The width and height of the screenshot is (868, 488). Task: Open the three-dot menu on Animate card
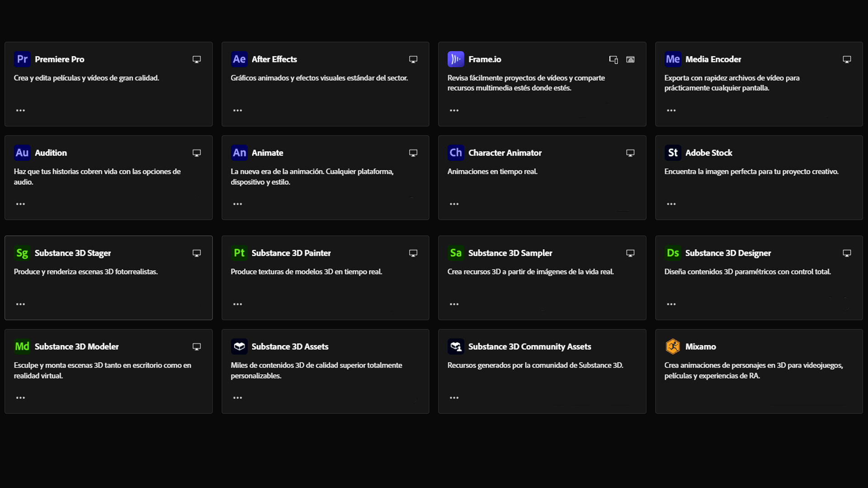click(x=237, y=204)
